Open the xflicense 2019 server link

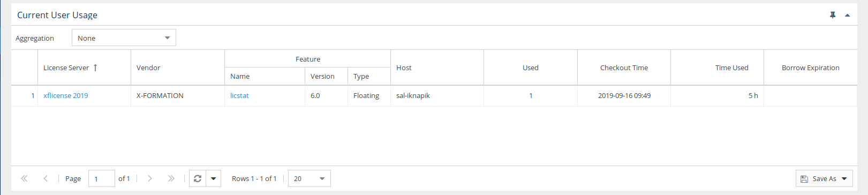[65, 95]
